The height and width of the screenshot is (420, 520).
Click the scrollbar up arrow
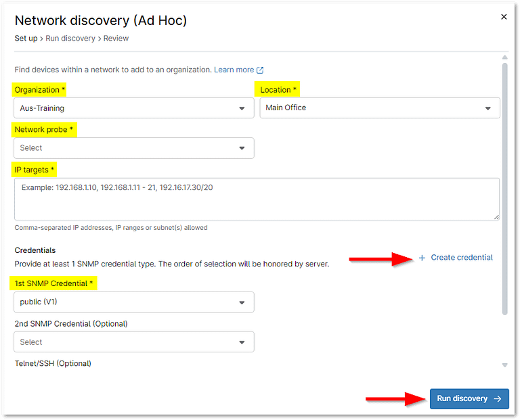coord(504,57)
